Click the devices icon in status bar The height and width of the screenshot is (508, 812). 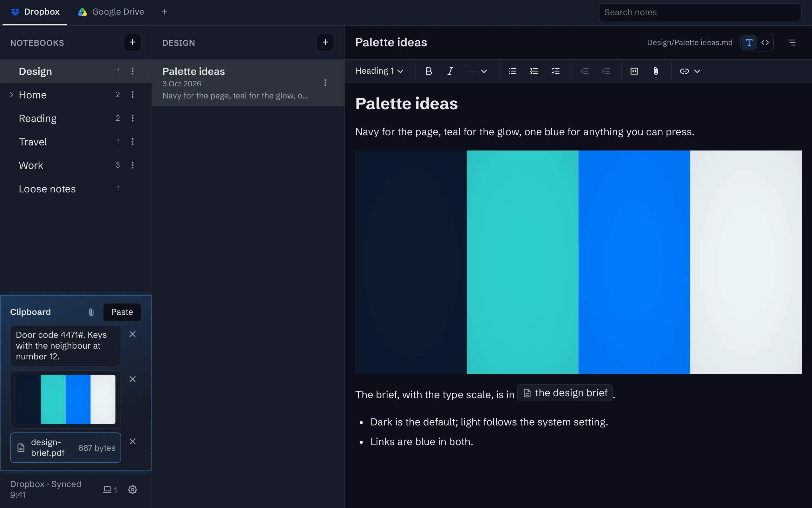[x=110, y=490]
